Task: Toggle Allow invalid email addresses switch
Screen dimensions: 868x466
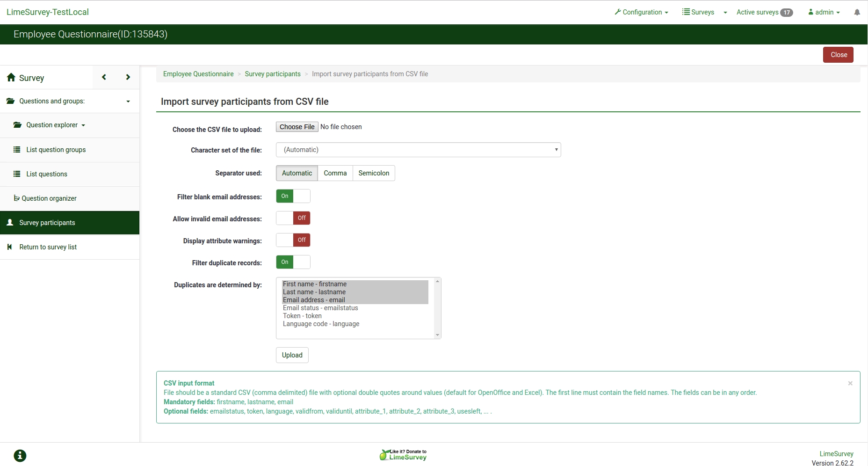Action: pyautogui.click(x=293, y=218)
